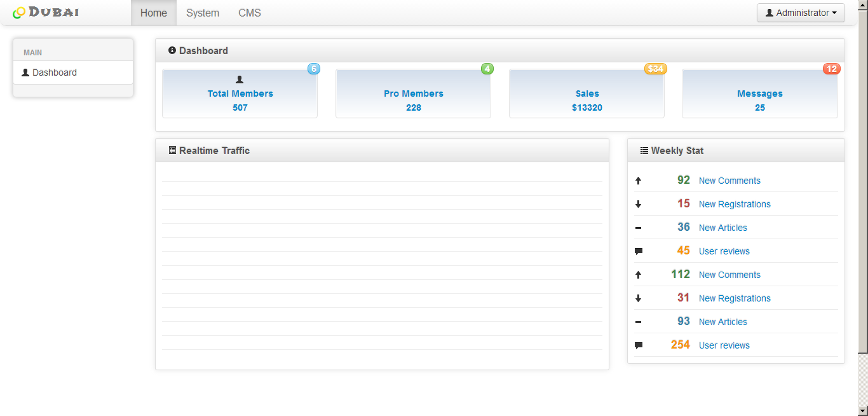Viewport: 868px width, 416px height.
Task: Click the green number 92
Action: coord(684,180)
